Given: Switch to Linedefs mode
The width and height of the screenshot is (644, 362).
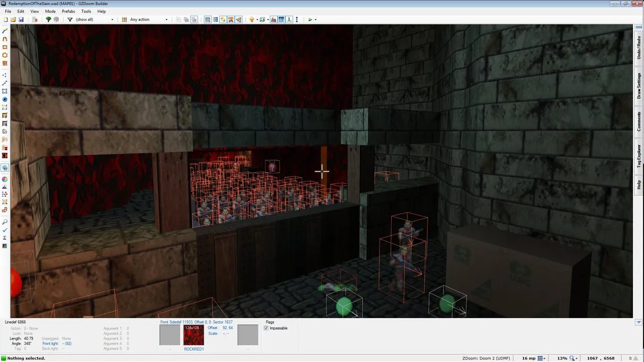Looking at the screenshot, I should pos(5,83).
